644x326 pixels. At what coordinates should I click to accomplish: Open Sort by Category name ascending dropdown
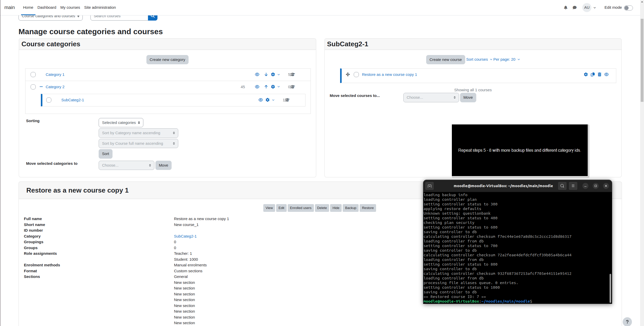[138, 133]
